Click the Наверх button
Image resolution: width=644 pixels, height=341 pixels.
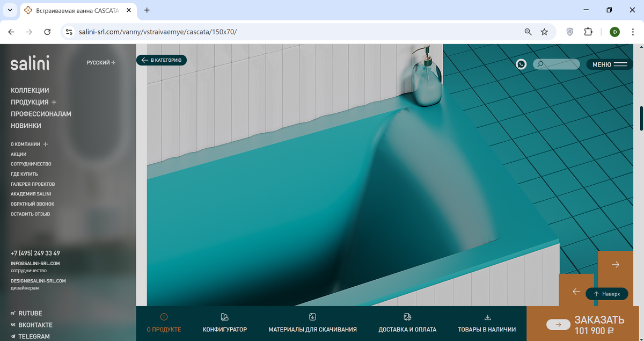point(606,294)
